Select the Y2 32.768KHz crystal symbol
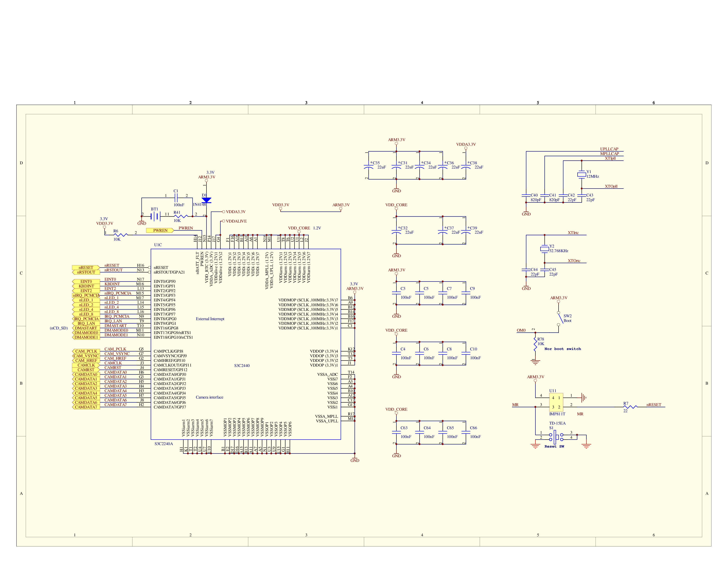Image resolution: width=728 pixels, height=563 pixels. [x=544, y=249]
